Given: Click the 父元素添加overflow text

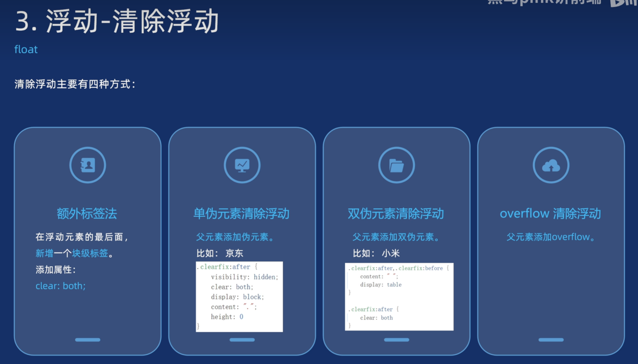Looking at the screenshot, I should (x=550, y=237).
